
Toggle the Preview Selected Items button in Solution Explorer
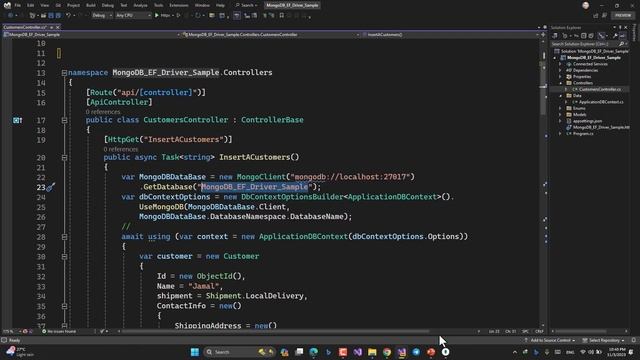tap(622, 36)
